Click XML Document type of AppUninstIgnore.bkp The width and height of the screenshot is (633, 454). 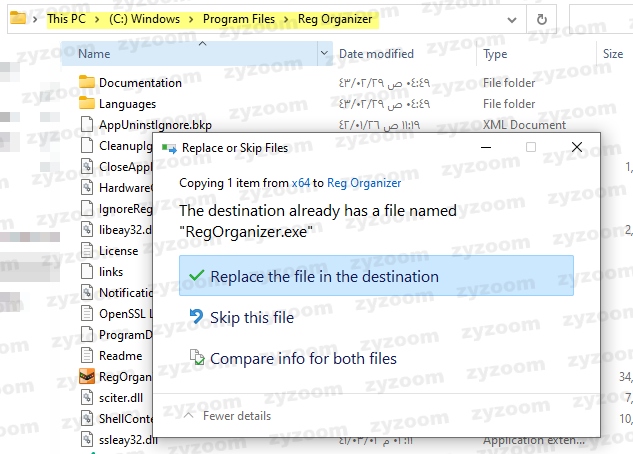click(x=524, y=125)
